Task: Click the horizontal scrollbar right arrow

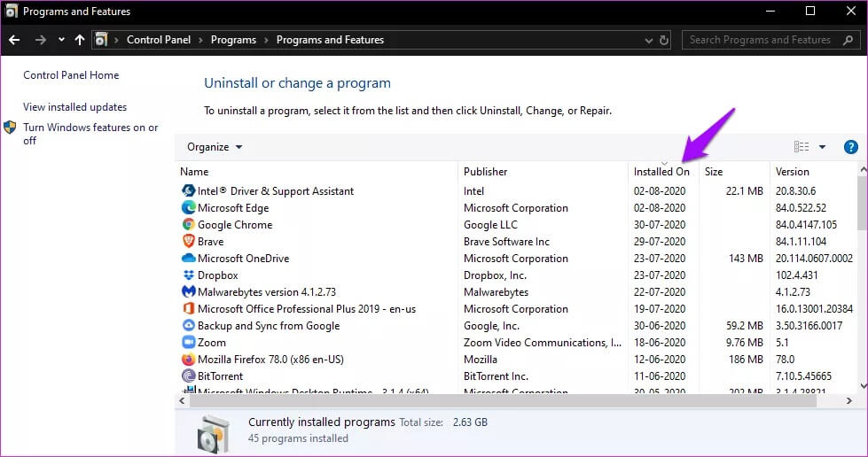Action: coord(849,400)
